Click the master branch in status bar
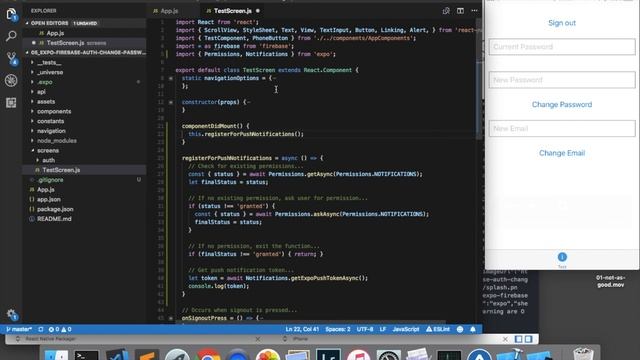The width and height of the screenshot is (640, 360). (x=19, y=329)
